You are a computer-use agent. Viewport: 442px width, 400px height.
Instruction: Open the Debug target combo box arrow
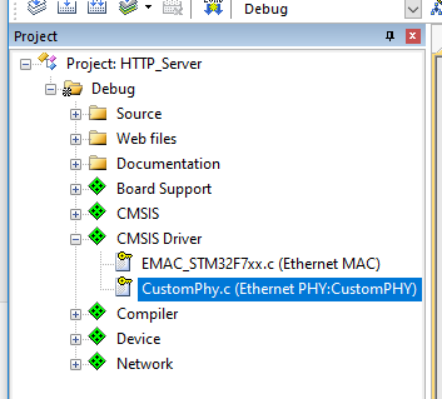(413, 9)
